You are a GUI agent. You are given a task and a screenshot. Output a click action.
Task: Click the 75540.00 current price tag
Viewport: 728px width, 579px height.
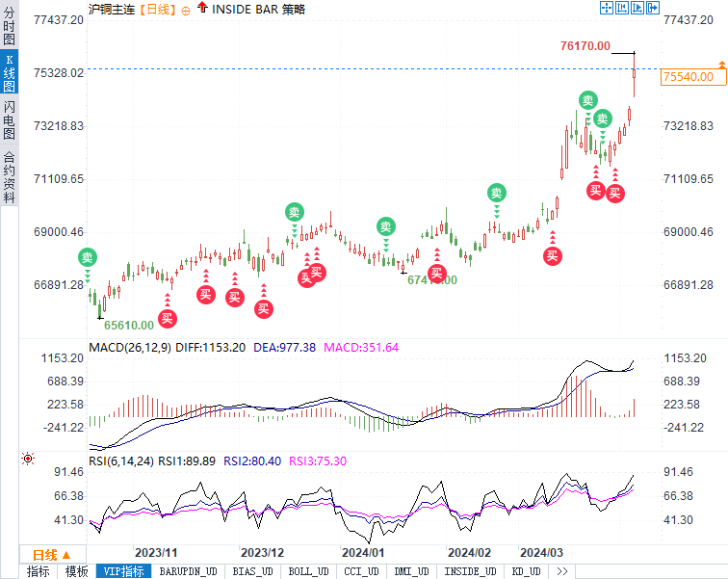point(692,77)
